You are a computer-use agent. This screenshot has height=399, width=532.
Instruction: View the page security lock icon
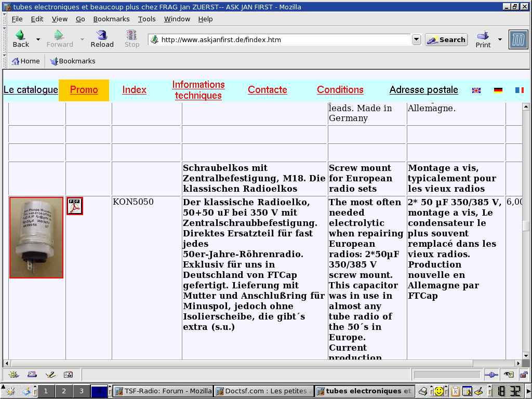(524, 375)
